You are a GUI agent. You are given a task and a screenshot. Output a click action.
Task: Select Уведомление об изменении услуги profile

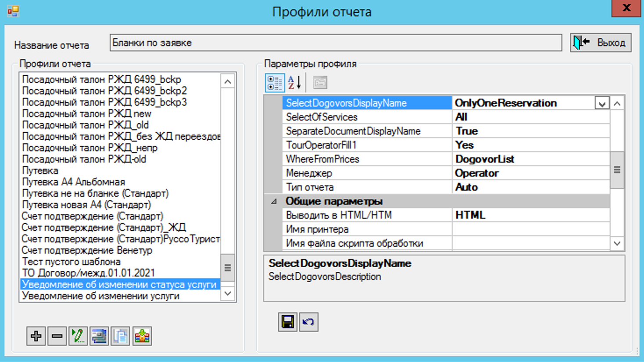pos(100,296)
